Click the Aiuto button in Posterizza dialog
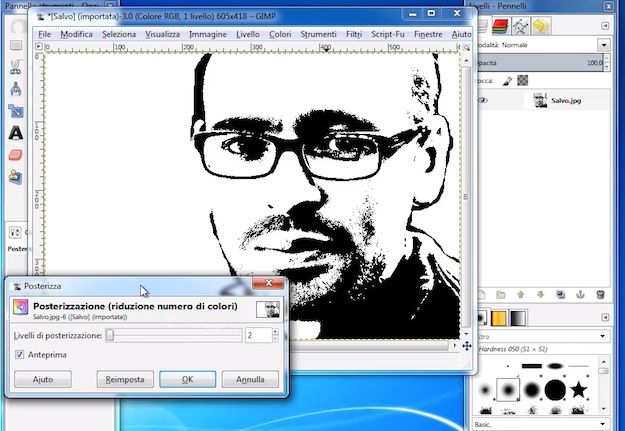Viewport: 625px width, 431px height. pyautogui.click(x=43, y=379)
